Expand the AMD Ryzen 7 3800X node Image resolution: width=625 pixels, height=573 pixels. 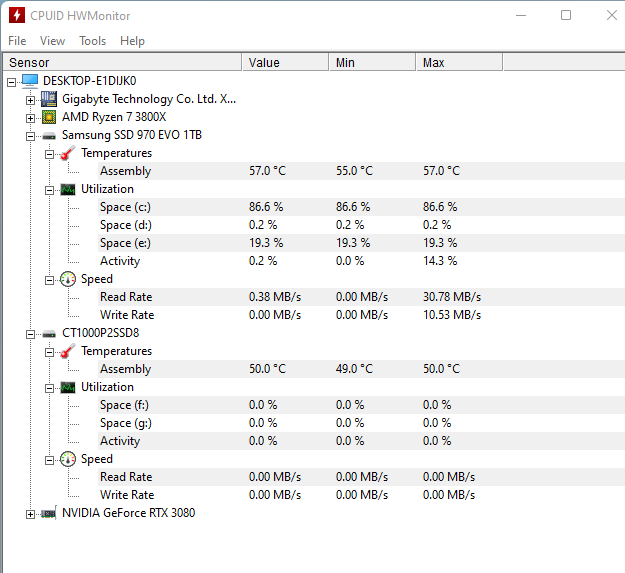point(30,118)
